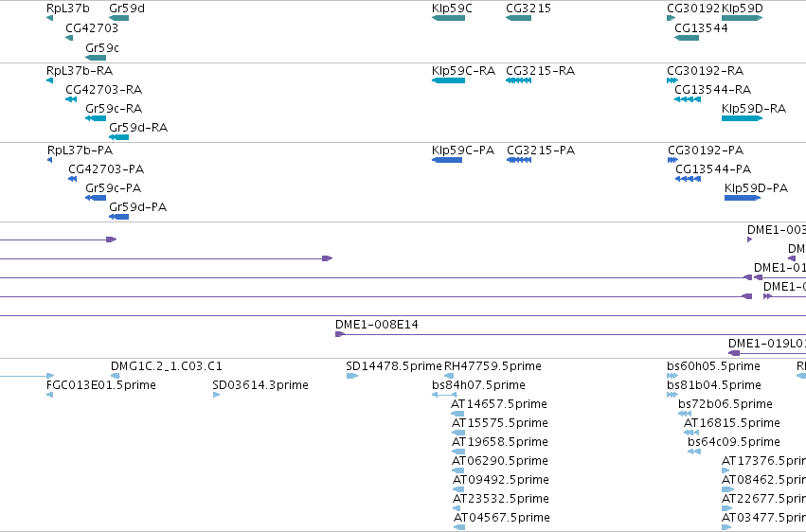
Task: Click the Gr59d gene glyph
Action: (x=118, y=19)
